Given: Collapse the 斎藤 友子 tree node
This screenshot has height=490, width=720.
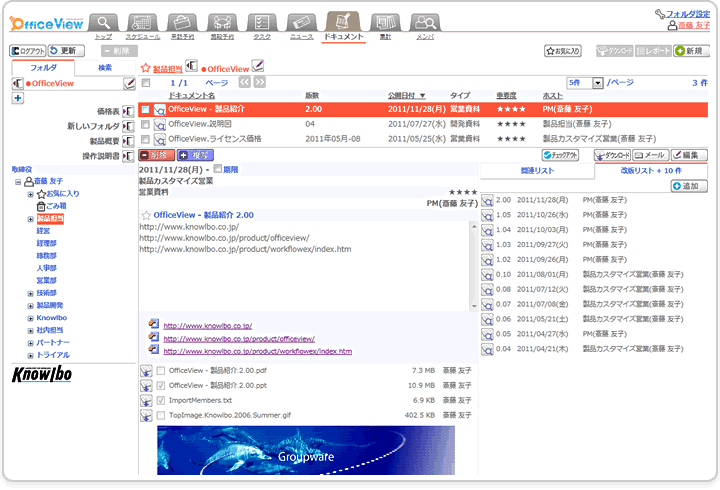Looking at the screenshot, I should (18, 182).
